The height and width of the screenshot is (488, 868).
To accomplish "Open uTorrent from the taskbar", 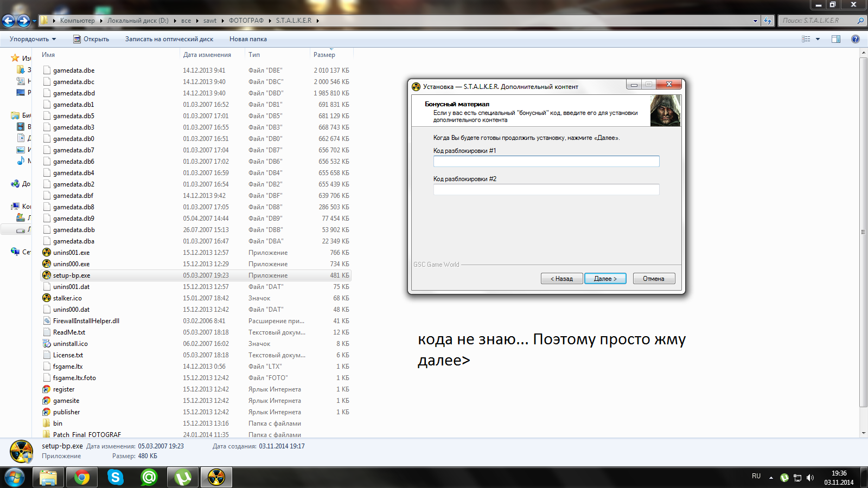I will (x=183, y=477).
